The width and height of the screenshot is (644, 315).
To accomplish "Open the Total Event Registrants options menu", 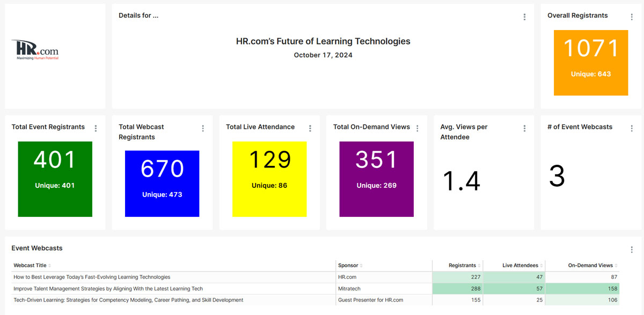I will 96,128.
